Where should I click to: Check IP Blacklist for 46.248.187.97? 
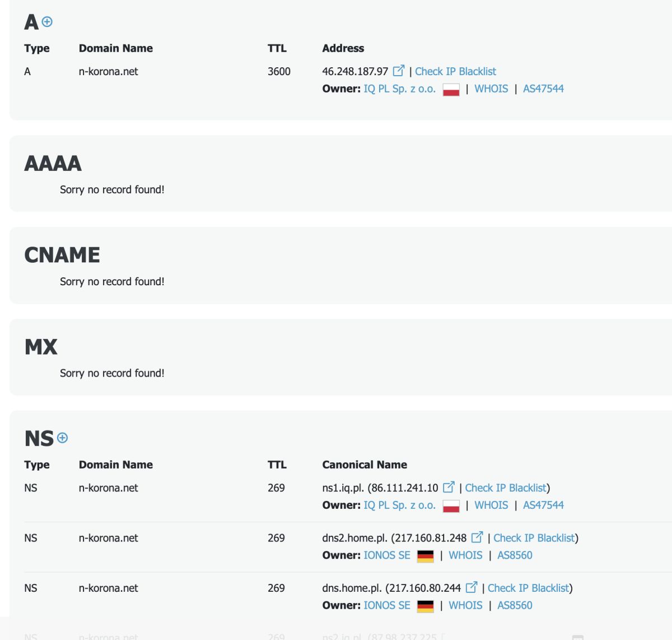click(455, 71)
